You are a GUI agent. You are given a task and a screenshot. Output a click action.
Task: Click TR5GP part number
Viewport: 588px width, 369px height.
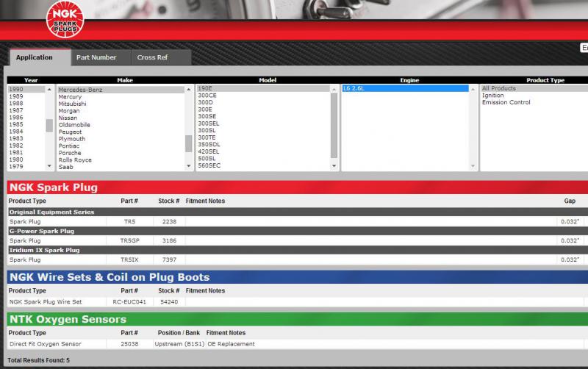(130, 241)
